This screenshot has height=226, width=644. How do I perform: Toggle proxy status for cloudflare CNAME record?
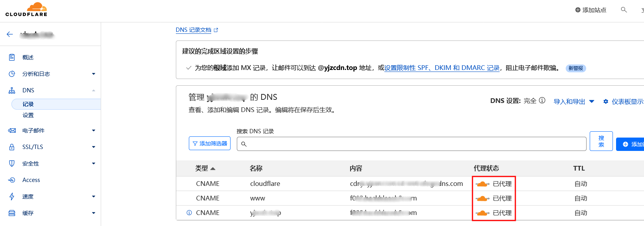tap(483, 184)
